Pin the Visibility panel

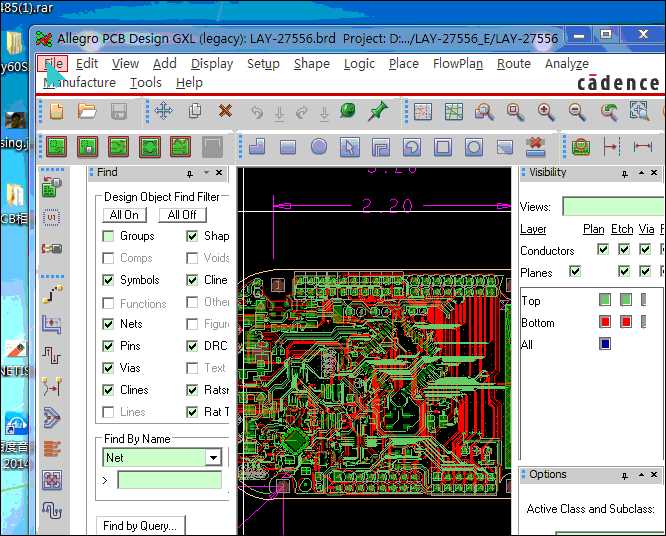pyautogui.click(x=624, y=174)
